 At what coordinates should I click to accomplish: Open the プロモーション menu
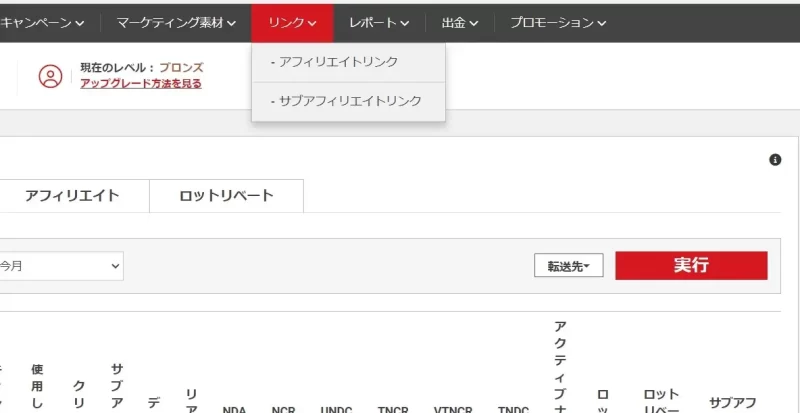[x=558, y=22]
